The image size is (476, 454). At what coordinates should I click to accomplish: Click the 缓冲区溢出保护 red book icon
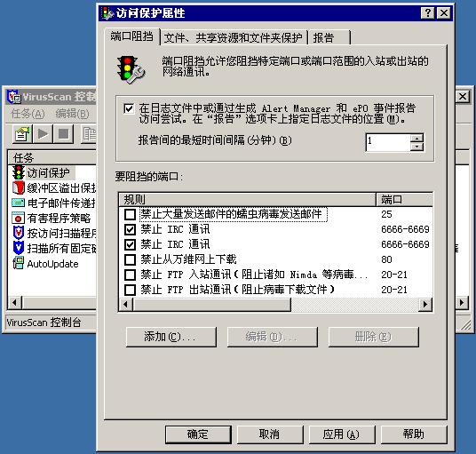[x=19, y=187]
